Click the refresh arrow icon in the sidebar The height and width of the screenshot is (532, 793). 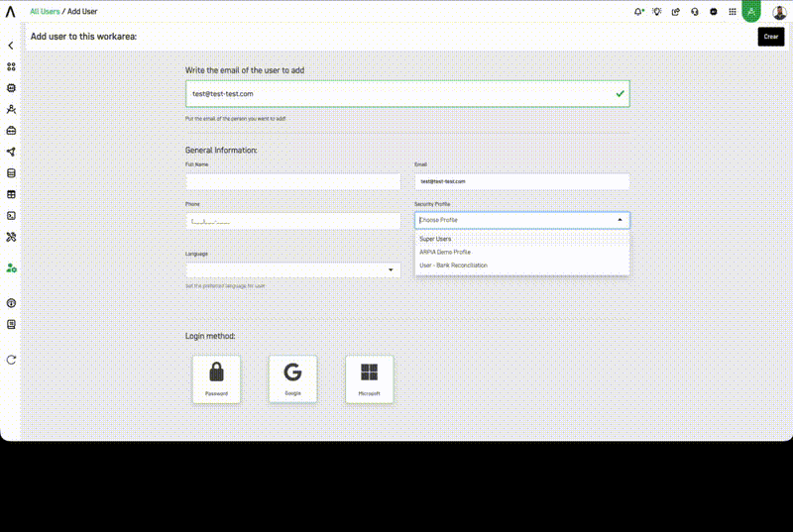coord(11,360)
